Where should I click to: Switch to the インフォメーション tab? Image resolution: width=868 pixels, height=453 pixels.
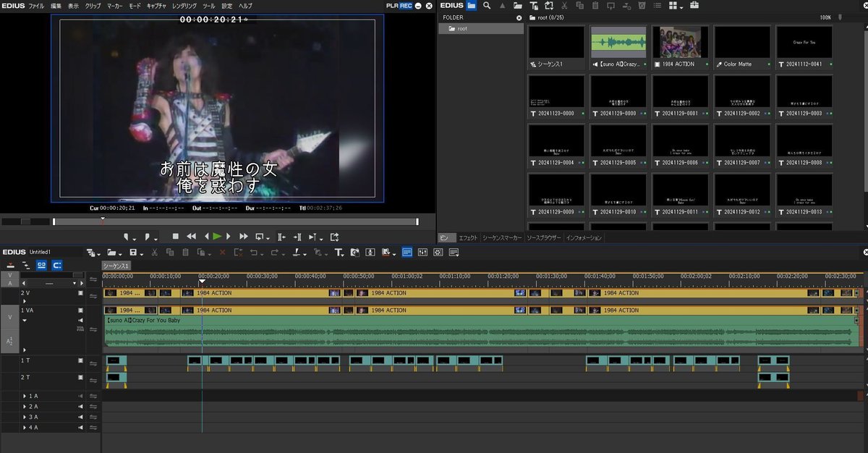[x=584, y=237]
